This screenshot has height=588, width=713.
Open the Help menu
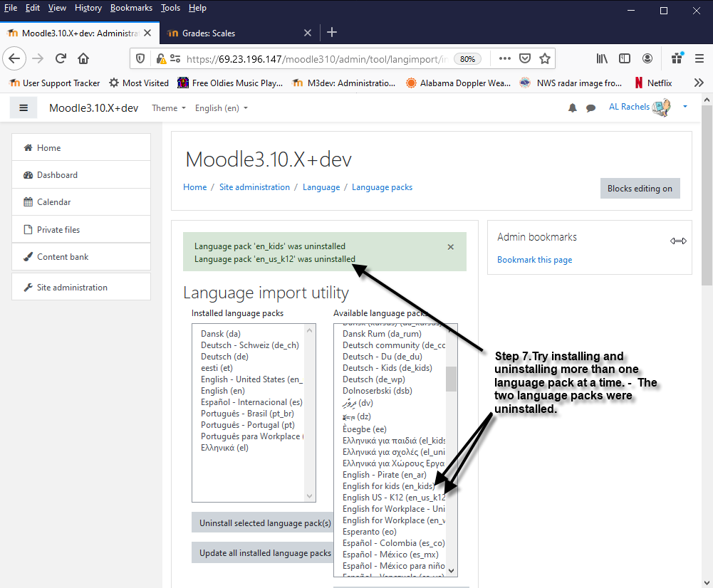coord(197,8)
